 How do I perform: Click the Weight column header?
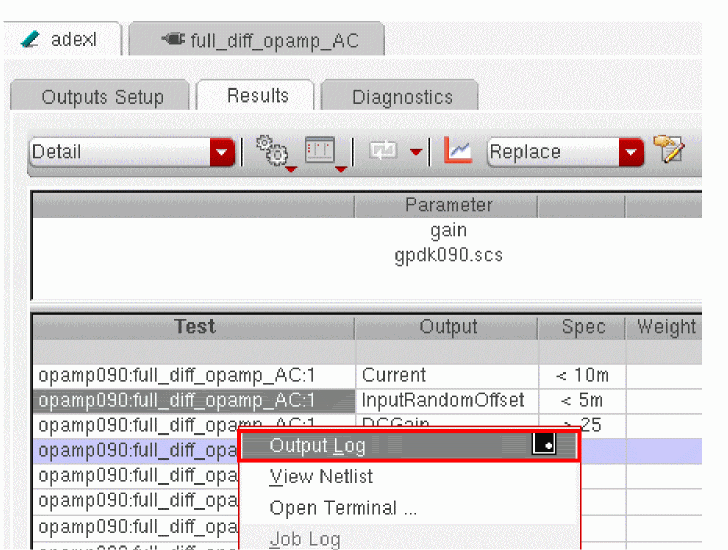coord(665,327)
